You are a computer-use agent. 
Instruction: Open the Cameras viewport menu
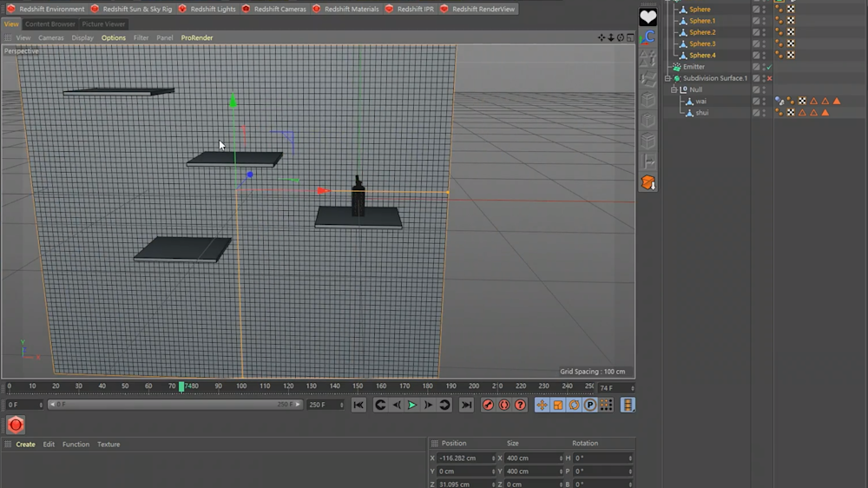click(50, 38)
